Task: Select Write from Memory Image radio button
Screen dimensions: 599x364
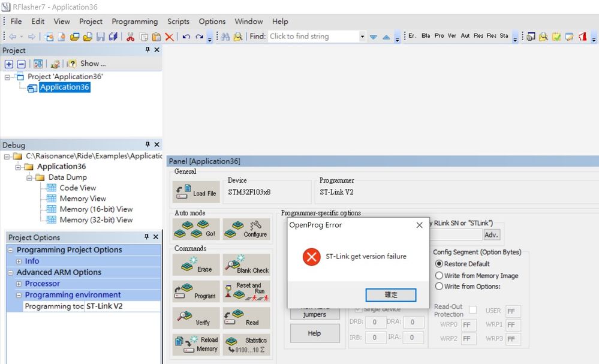Action: 439,275
